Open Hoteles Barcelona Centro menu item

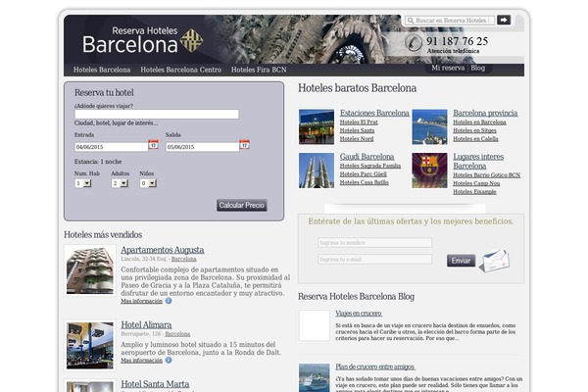point(181,70)
